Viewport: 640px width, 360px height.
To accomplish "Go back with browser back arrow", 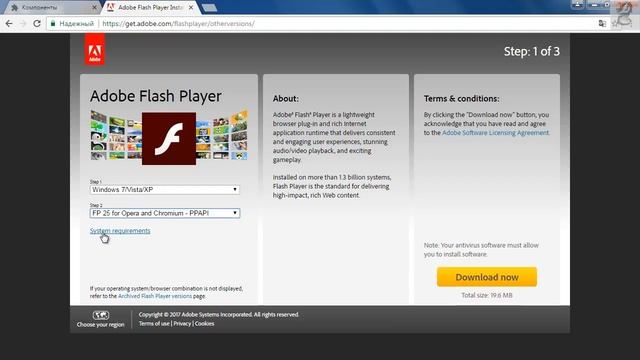I will click(9, 24).
